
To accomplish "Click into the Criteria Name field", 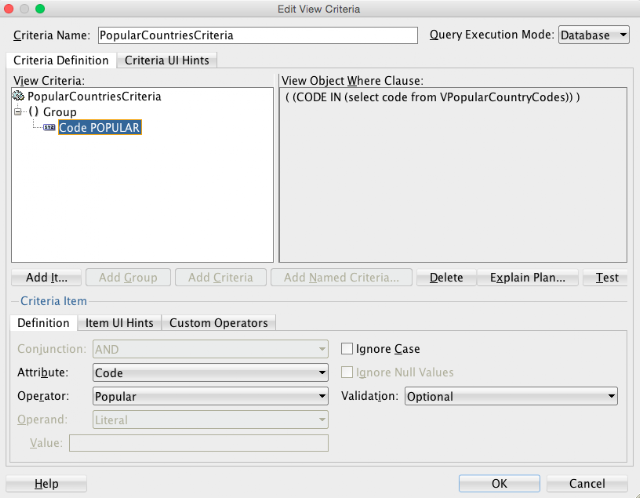I will (x=258, y=35).
